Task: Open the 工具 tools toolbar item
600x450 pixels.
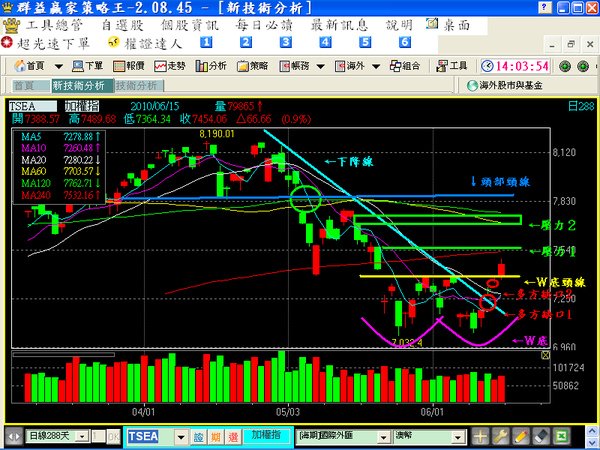Action: [x=452, y=66]
